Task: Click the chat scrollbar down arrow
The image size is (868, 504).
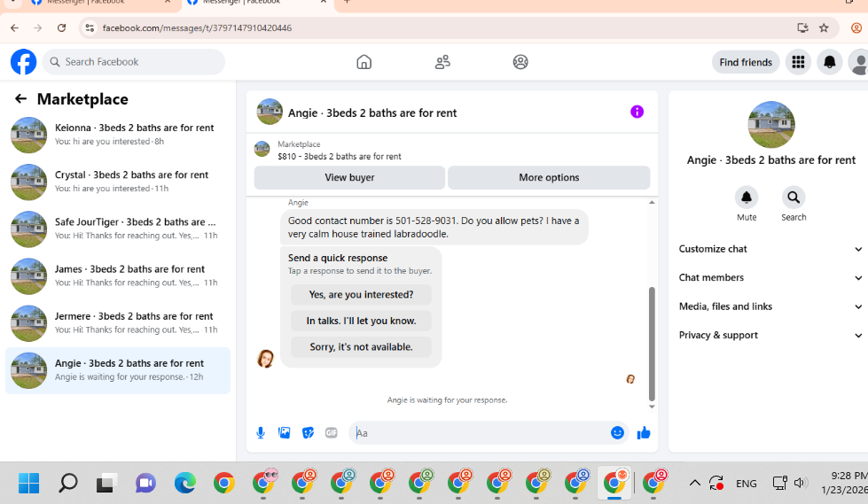Action: [x=652, y=407]
